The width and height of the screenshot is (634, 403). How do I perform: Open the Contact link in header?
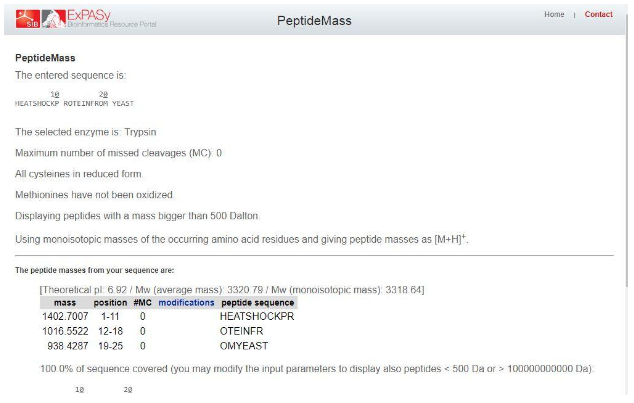click(598, 15)
